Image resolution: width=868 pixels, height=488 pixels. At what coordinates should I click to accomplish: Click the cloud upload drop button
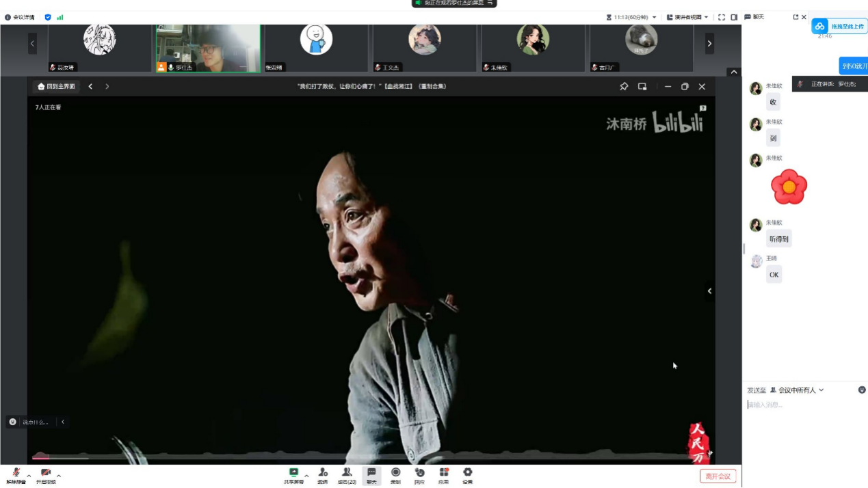[x=839, y=26]
